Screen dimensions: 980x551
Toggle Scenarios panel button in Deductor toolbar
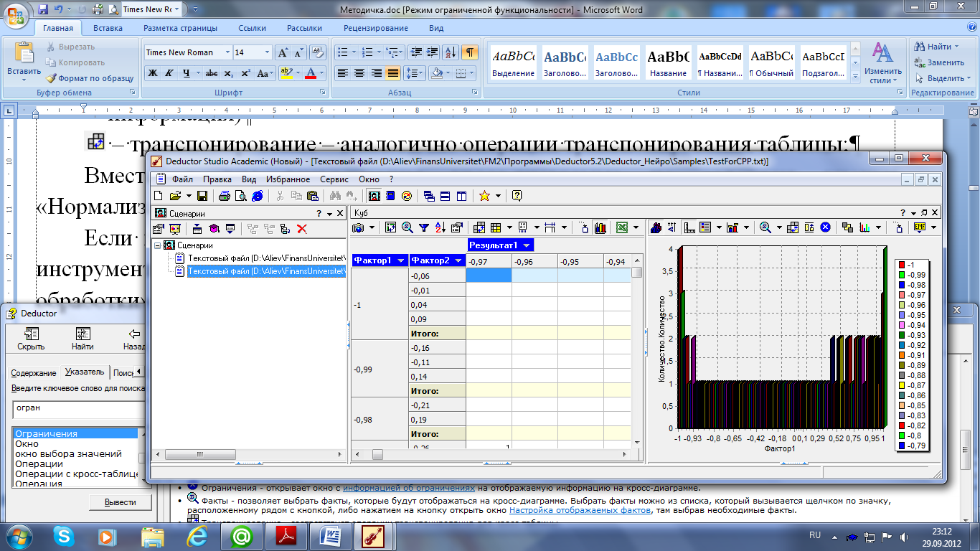click(x=374, y=195)
